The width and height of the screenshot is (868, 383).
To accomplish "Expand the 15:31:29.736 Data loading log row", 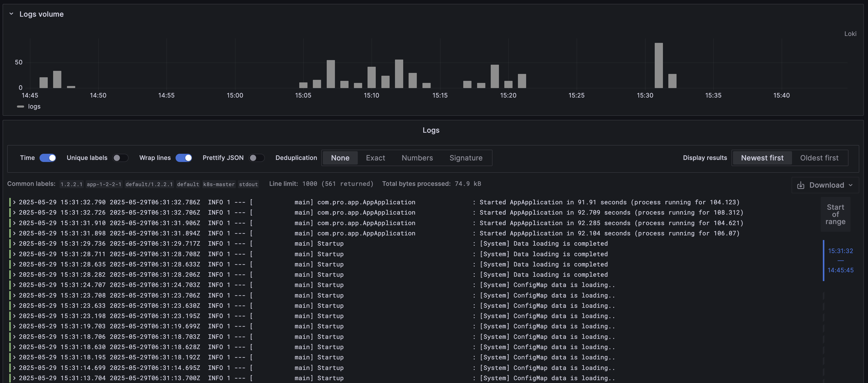I will (x=14, y=243).
